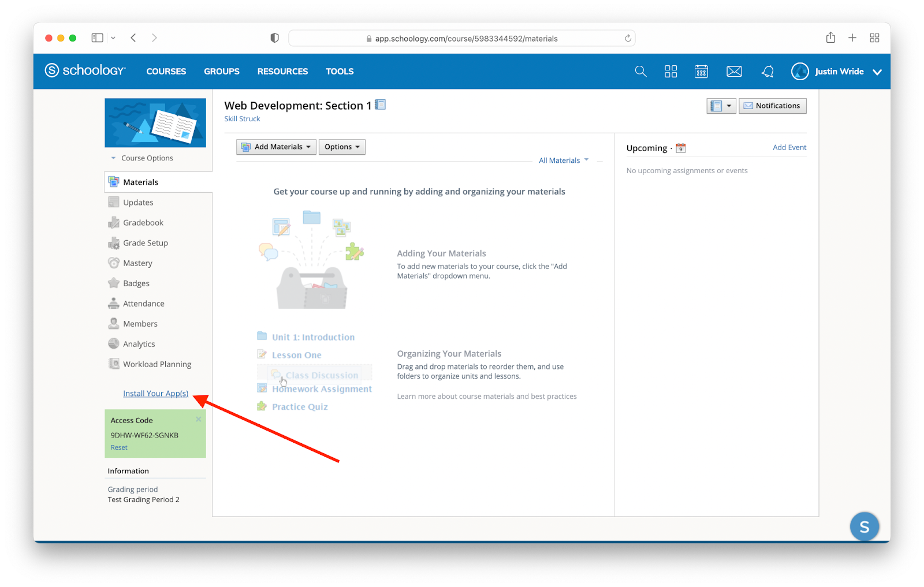Open the blue S support bubble
924x587 pixels.
coord(864,526)
